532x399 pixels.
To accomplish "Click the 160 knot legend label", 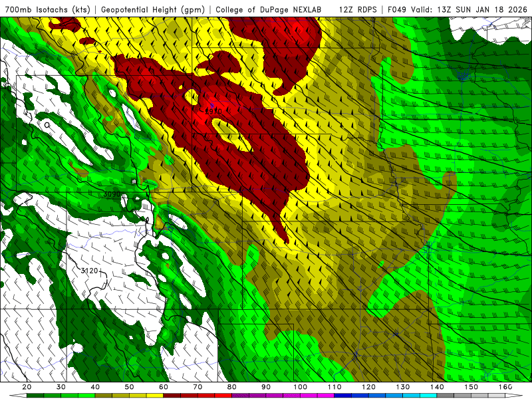I will click(x=505, y=387).
